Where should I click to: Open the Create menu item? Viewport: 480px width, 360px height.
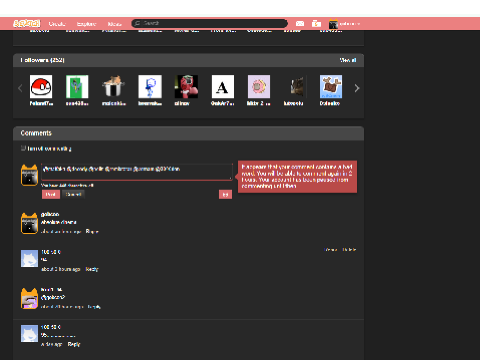point(57,24)
